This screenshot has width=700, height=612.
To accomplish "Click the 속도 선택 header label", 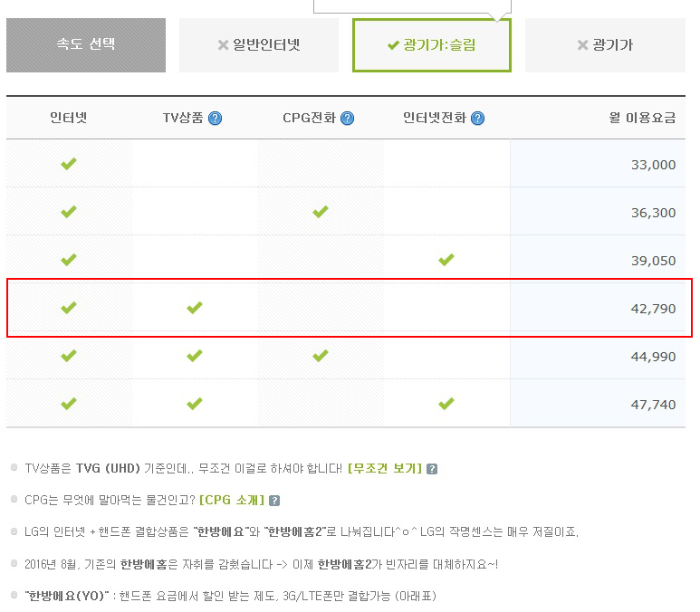I will tap(86, 44).
